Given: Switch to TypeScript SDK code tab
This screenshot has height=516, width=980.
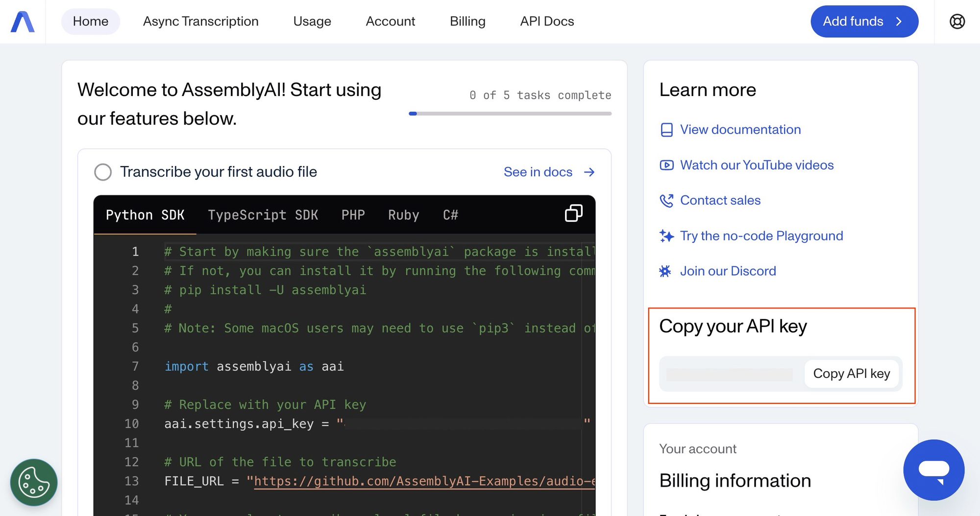Looking at the screenshot, I should click(x=263, y=215).
